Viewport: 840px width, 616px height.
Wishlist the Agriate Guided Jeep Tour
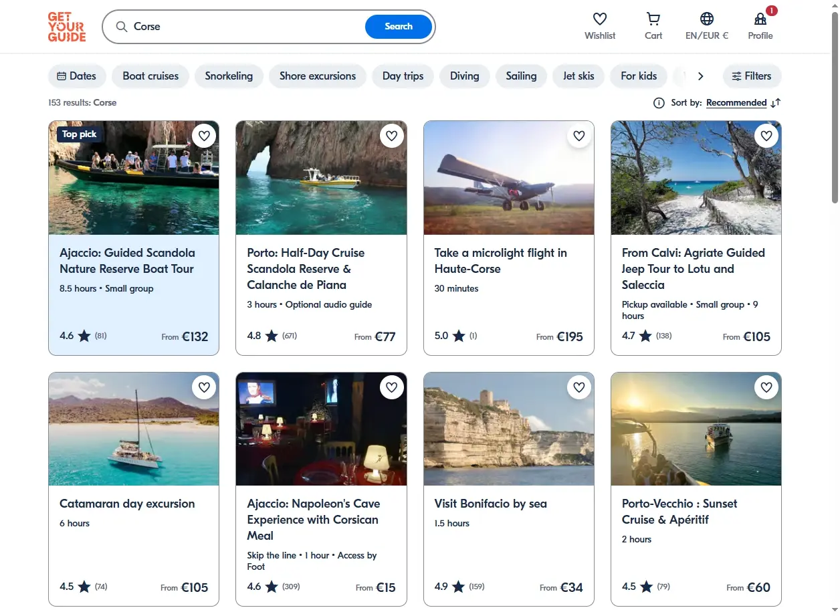point(766,136)
